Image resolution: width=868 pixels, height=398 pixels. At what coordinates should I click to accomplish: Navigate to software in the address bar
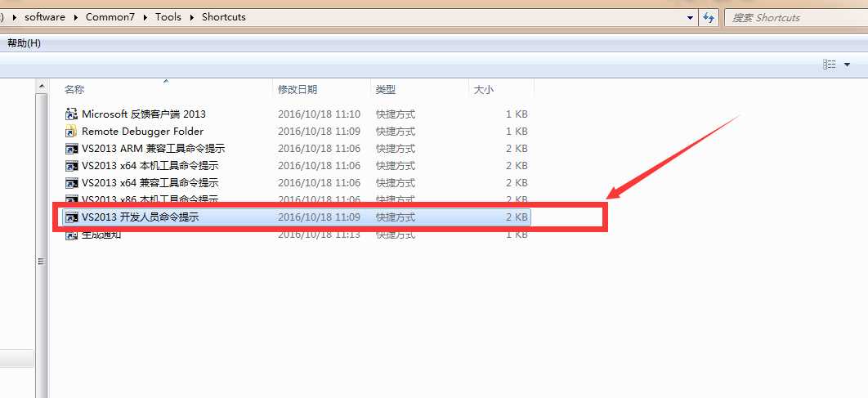coord(45,17)
